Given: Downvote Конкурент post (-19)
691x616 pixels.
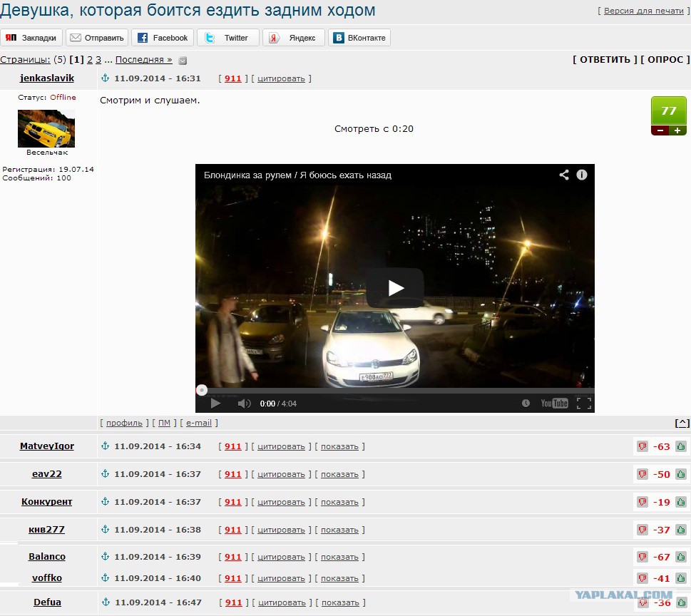Looking at the screenshot, I should 643,502.
